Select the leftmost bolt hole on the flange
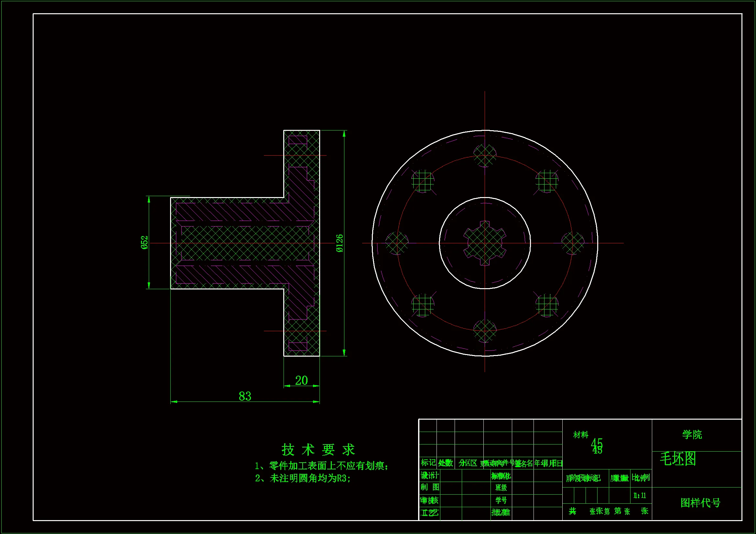Image resolution: width=756 pixels, height=534 pixels. click(x=397, y=243)
